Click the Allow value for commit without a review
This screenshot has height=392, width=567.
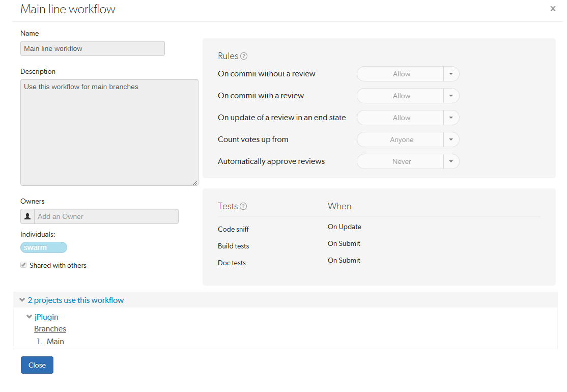pyautogui.click(x=400, y=74)
